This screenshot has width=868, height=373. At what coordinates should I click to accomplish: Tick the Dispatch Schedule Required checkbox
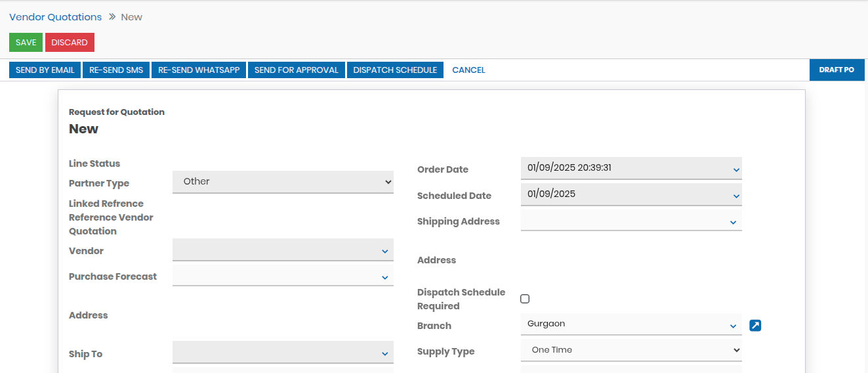[525, 299]
